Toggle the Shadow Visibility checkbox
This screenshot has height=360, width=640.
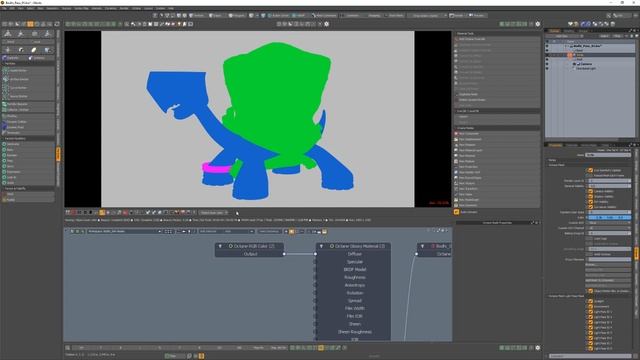coord(590,196)
